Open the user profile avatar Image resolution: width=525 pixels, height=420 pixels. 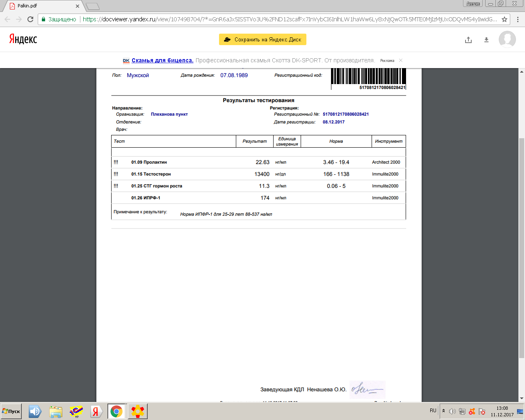(507, 39)
